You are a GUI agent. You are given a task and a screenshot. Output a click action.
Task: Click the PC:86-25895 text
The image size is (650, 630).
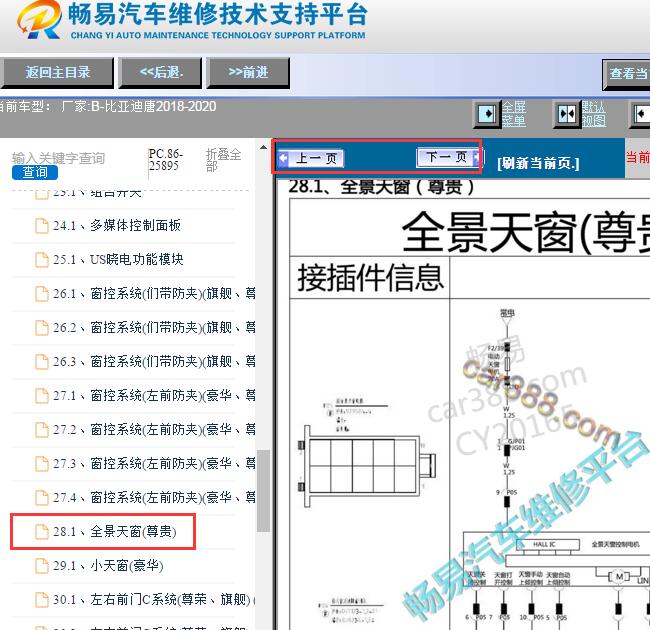[165, 160]
